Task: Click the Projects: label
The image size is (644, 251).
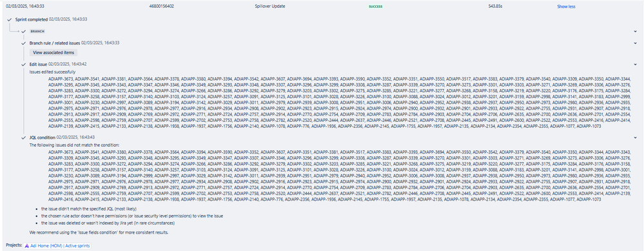Action: [x=14, y=245]
